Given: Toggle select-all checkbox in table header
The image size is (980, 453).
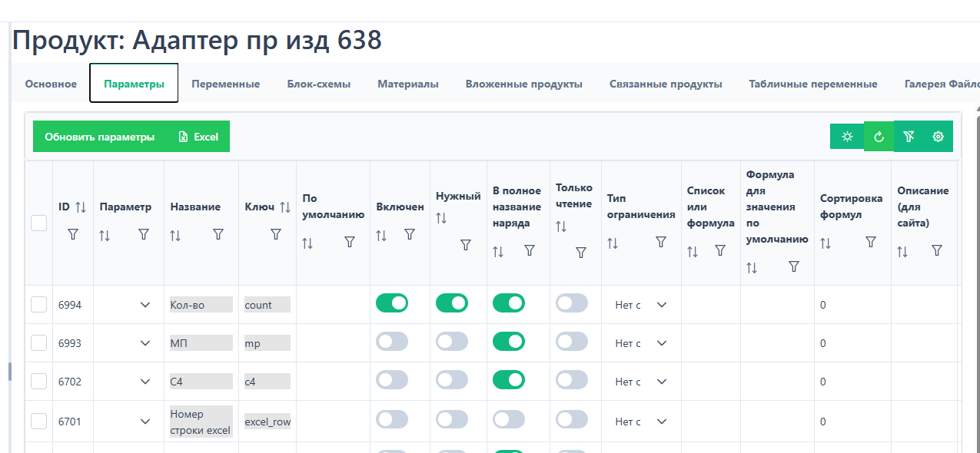Looking at the screenshot, I should coord(39,223).
